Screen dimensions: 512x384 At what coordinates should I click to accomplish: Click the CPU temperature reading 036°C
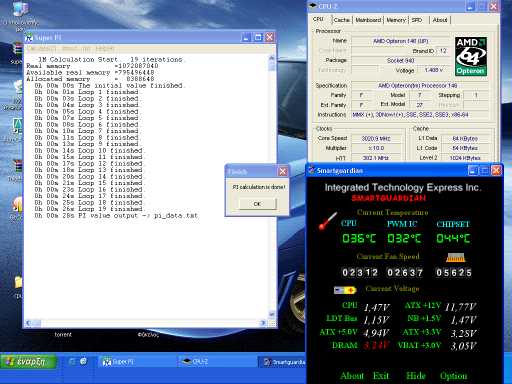pos(359,238)
